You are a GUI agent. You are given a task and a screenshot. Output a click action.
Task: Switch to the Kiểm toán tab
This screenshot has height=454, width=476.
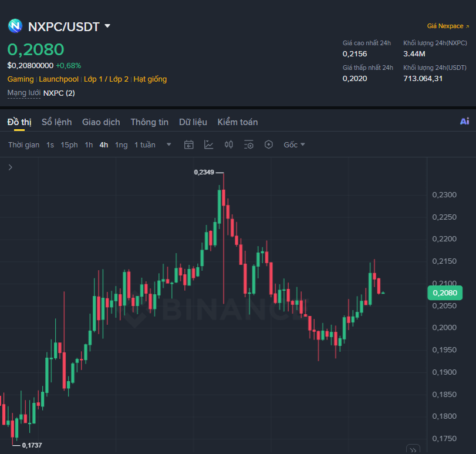coord(237,122)
